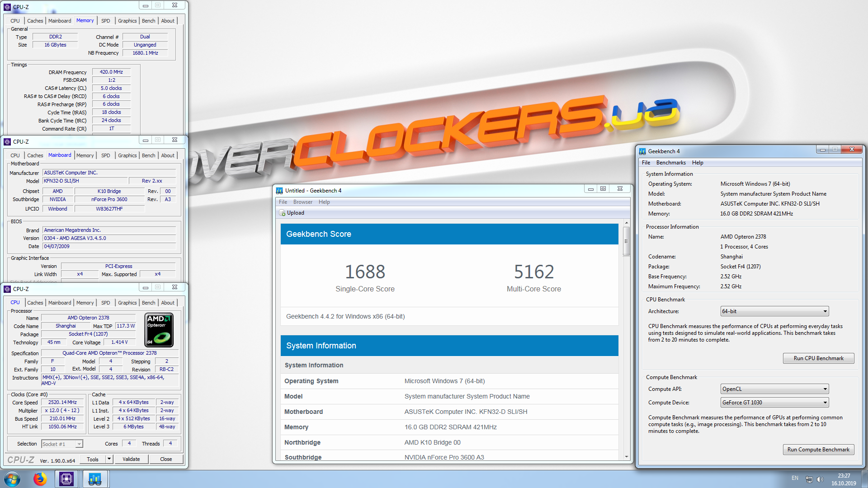Switch to Bench tab in bottom CPU-Z window
The image size is (868, 488).
pyautogui.click(x=148, y=303)
